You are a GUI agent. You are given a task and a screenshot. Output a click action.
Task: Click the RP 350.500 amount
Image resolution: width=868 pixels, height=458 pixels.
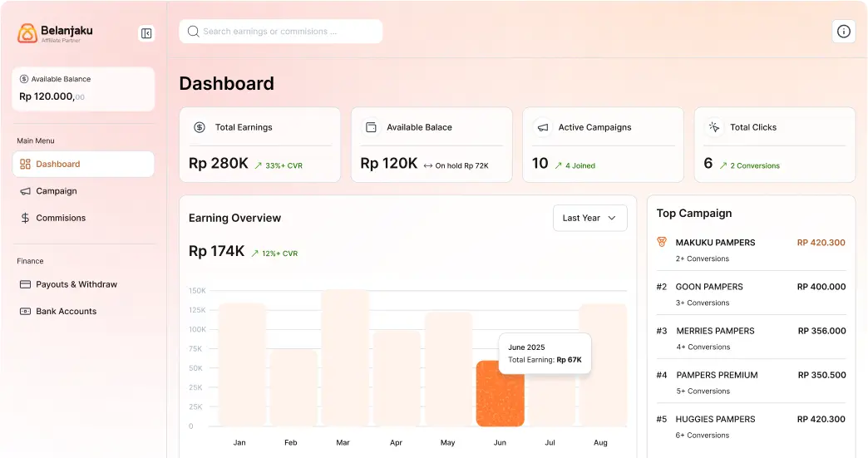[821, 375]
